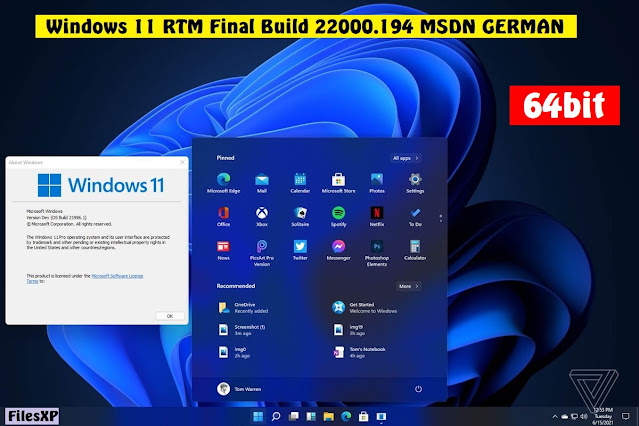Open the News app

pyautogui.click(x=223, y=250)
